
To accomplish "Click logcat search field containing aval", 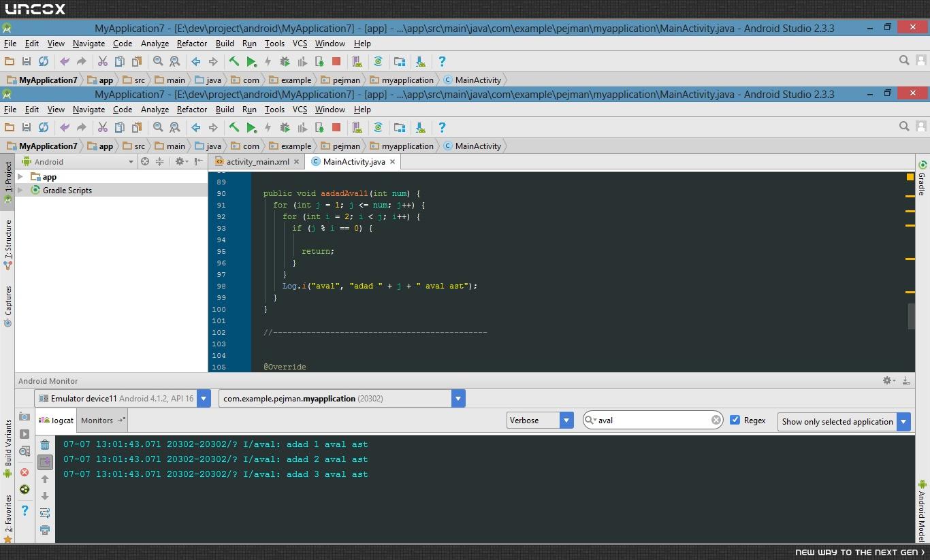I will 653,420.
